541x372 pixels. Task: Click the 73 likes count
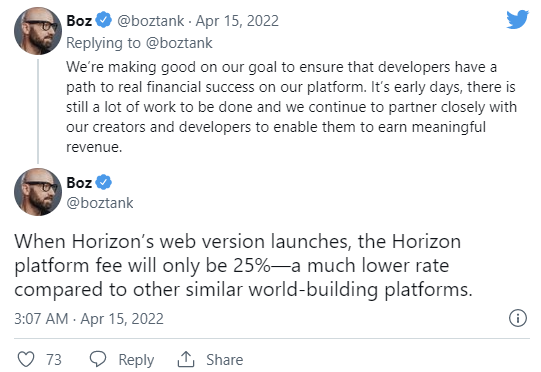pos(54,360)
